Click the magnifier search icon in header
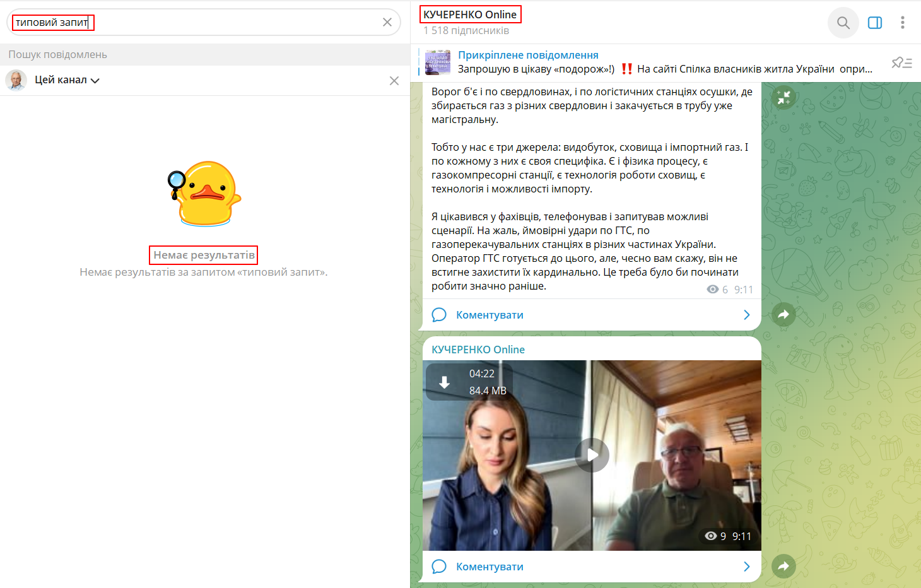 coord(843,23)
